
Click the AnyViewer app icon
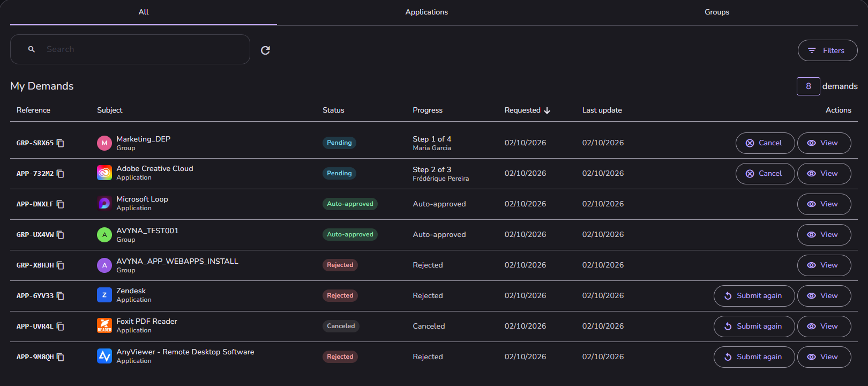click(x=104, y=356)
